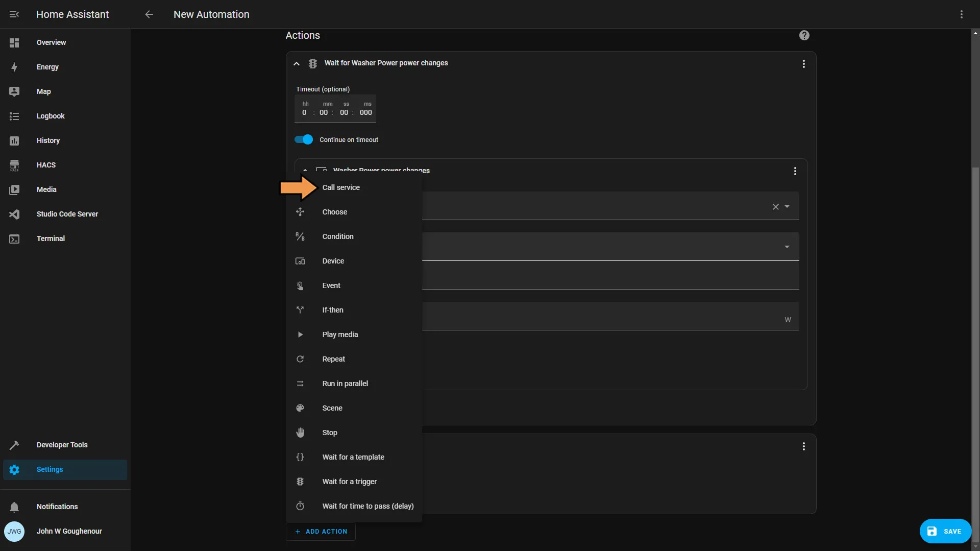Viewport: 980px width, 551px height.
Task: Open the HACS sidebar icon
Action: (14, 165)
